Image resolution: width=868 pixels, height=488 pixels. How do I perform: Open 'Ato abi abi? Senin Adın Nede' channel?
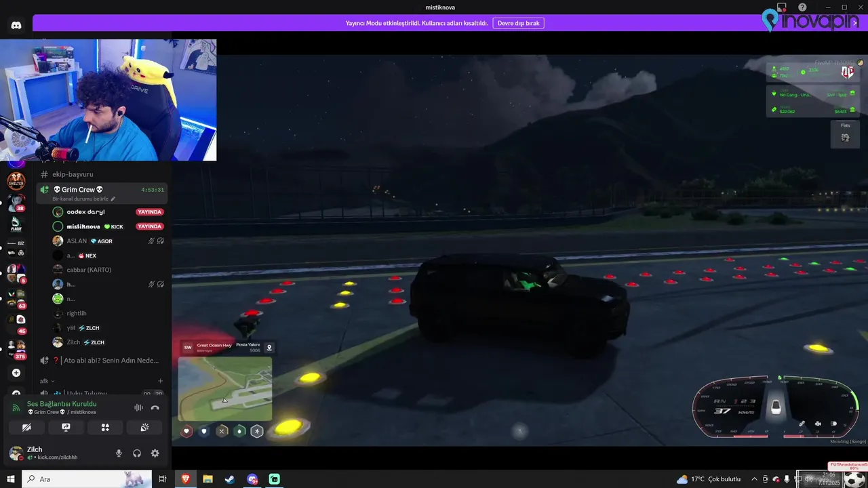tap(102, 361)
